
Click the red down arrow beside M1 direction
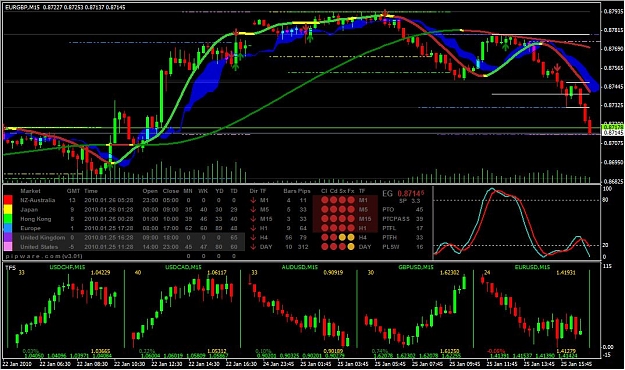click(253, 200)
